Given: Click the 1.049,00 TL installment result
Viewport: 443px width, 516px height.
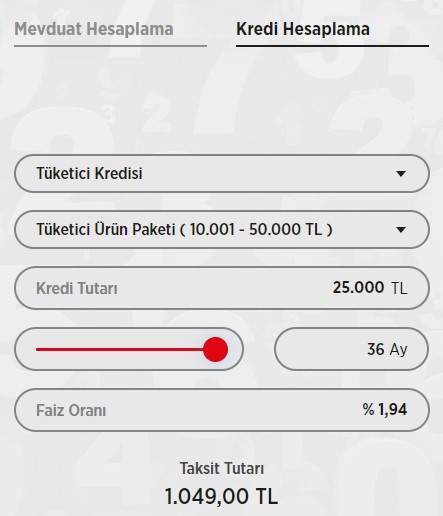Looking at the screenshot, I should 221,496.
